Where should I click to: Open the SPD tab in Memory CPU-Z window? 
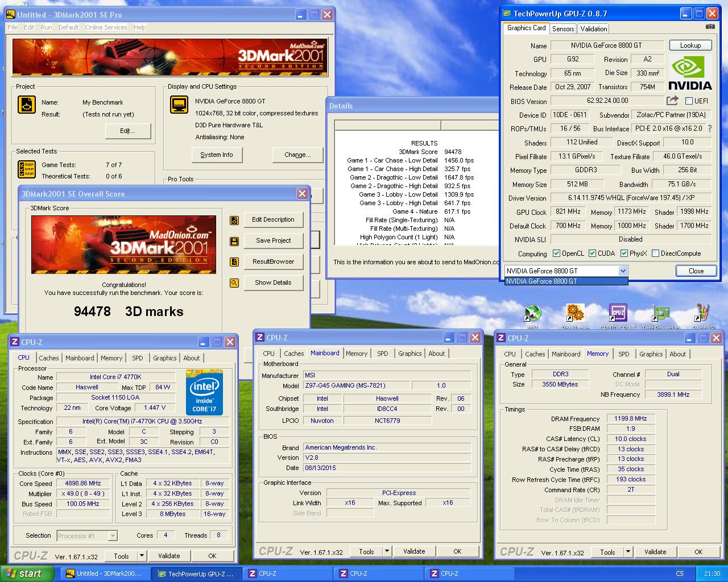click(624, 354)
